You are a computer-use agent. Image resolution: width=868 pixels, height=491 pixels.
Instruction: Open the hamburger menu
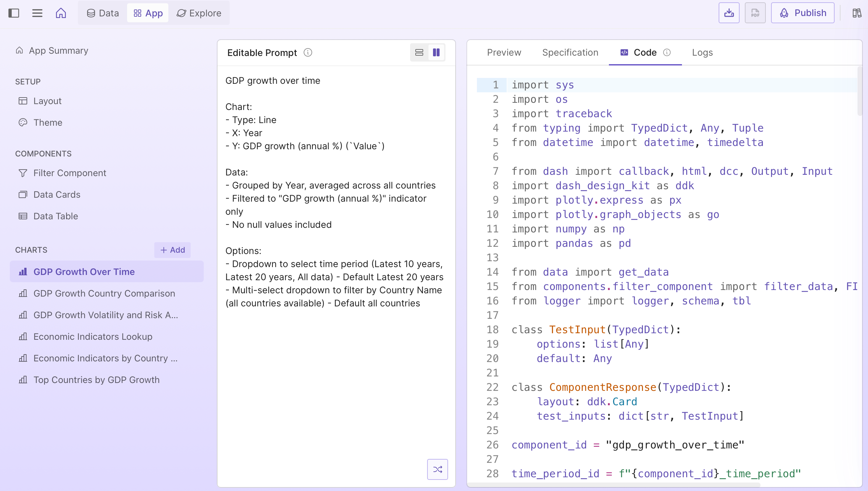[x=37, y=13]
